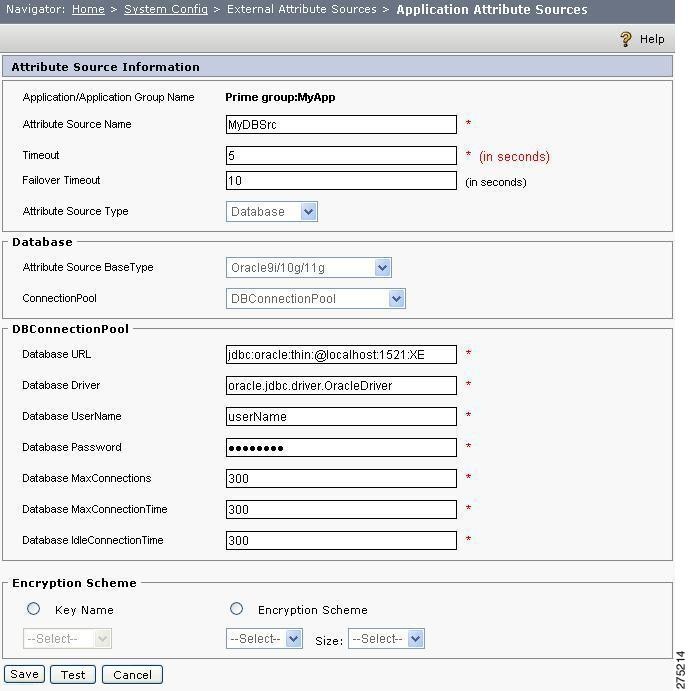This screenshot has height=691, width=689.
Task: Open the Home breadcrumb link
Action: tap(88, 9)
